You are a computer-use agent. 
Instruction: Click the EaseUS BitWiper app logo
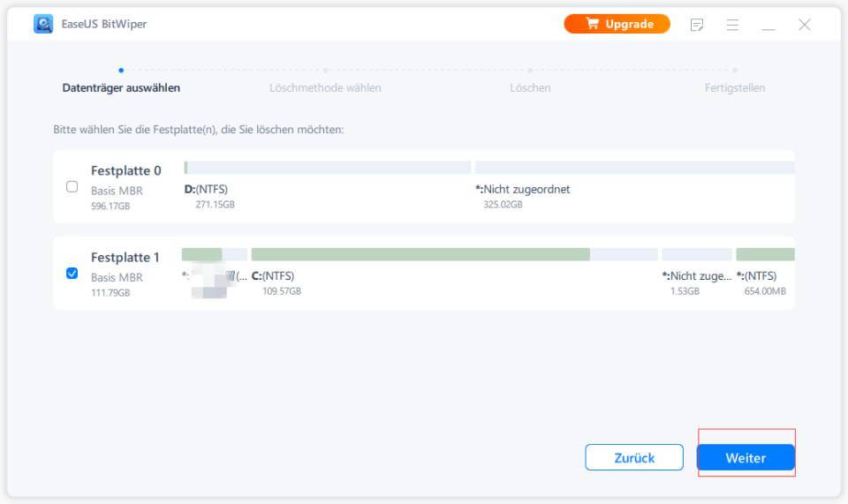[43, 24]
